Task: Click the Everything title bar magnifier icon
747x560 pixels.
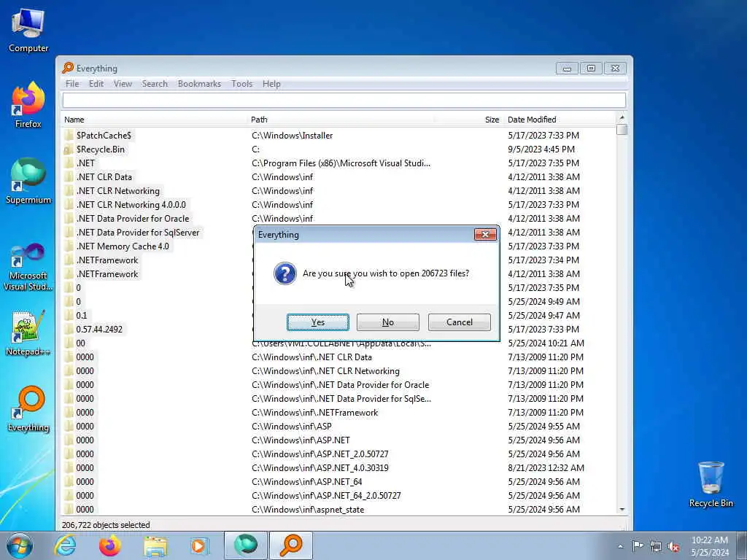Action: 68,68
